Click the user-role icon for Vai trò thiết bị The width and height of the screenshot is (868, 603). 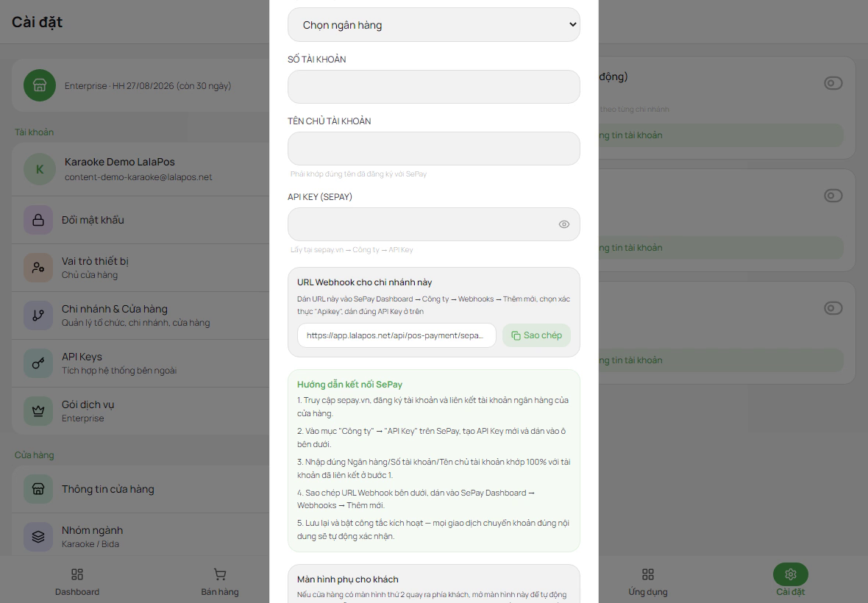click(38, 268)
